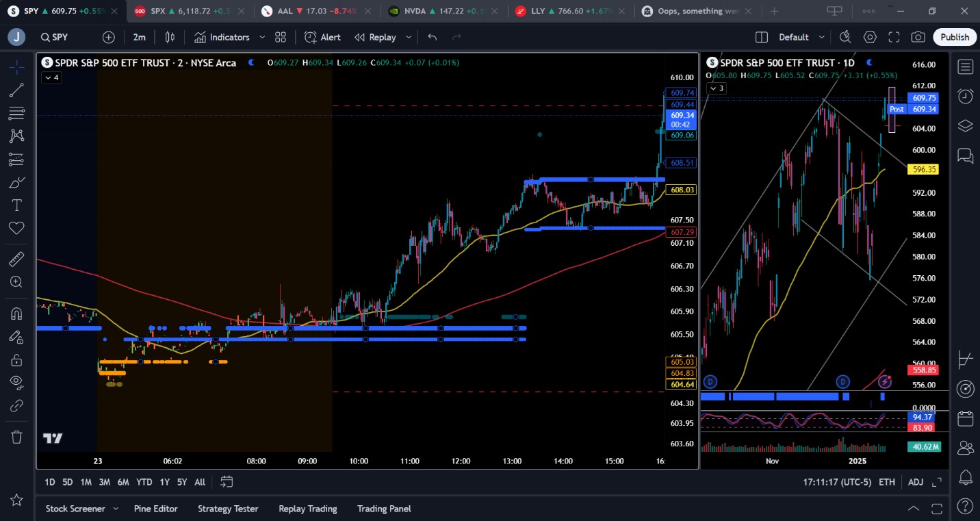Open the indicator templates grid
Image resolution: width=980 pixels, height=521 pixels.
pyautogui.click(x=281, y=37)
